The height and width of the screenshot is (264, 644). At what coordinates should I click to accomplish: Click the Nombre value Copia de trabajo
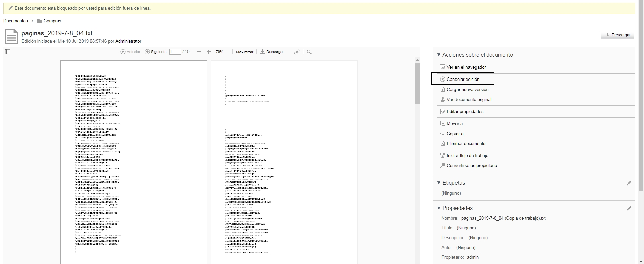tap(503, 218)
